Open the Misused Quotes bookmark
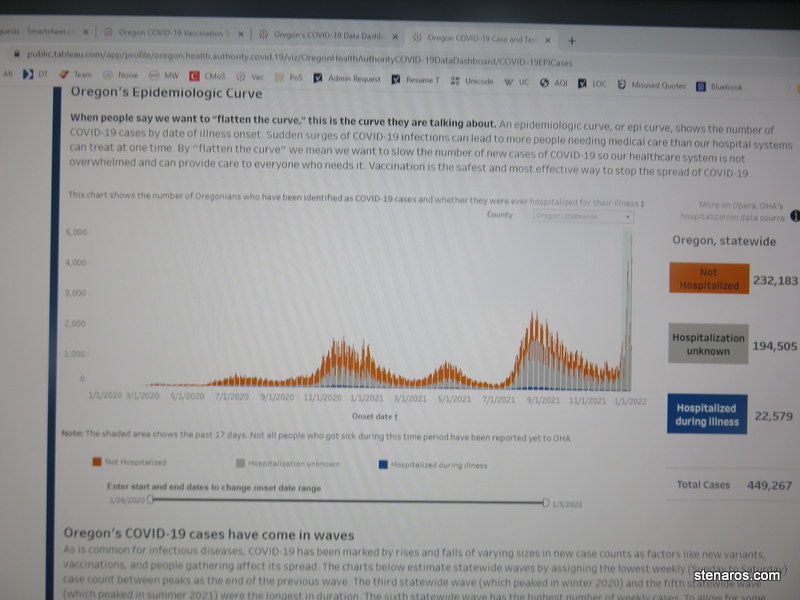 point(652,85)
